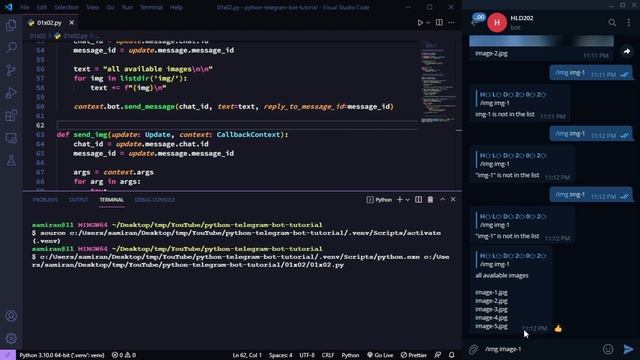Open the Accounts menu in activity bar
Viewport: 640px width, 360px height.
(x=11, y=316)
